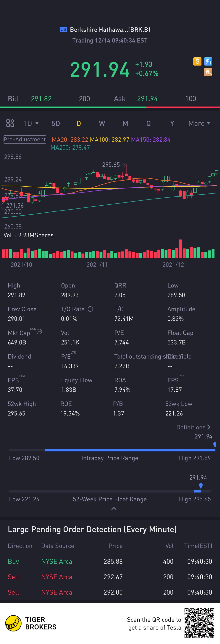
Task: Tap the ROE value 19.34%
Action: coord(70,414)
